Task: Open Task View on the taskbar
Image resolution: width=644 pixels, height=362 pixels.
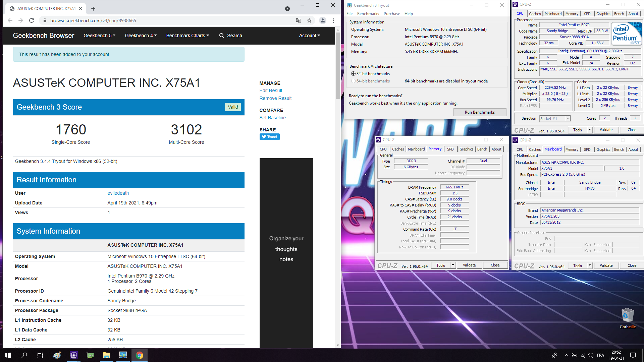Action: pos(40,355)
